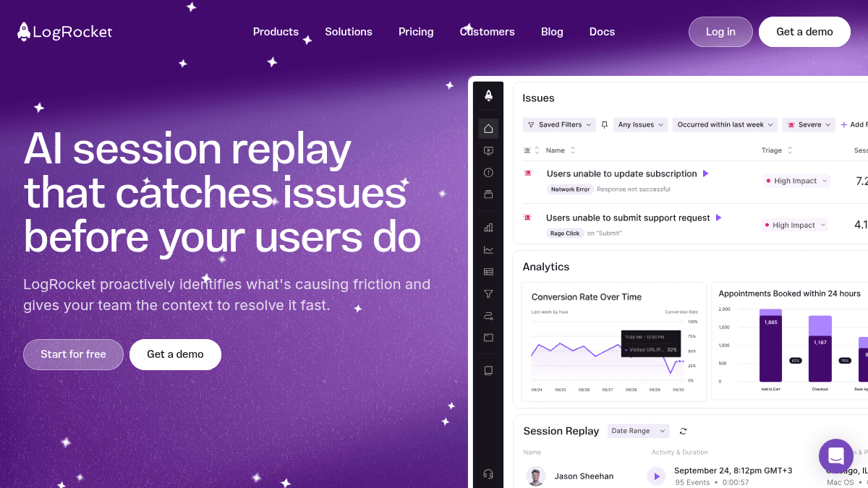Change High Impact triage for update subscription
Image resolution: width=868 pixels, height=488 pixels.
796,181
